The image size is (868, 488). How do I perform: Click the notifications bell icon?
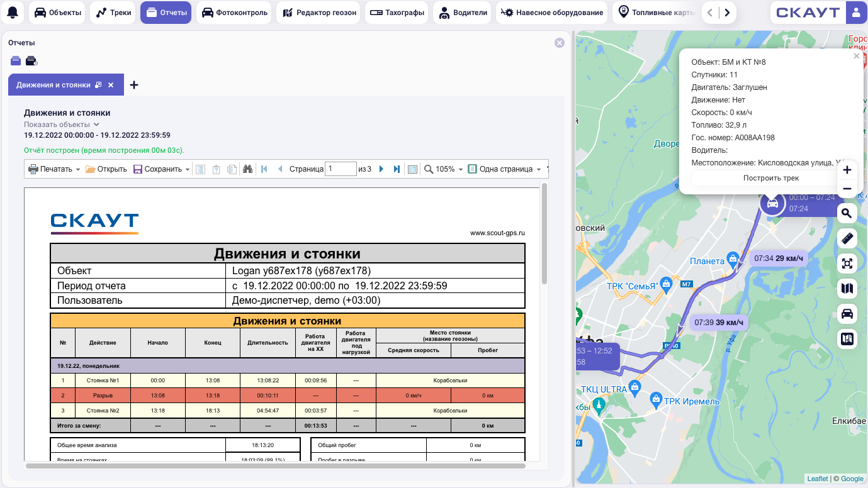[x=13, y=13]
